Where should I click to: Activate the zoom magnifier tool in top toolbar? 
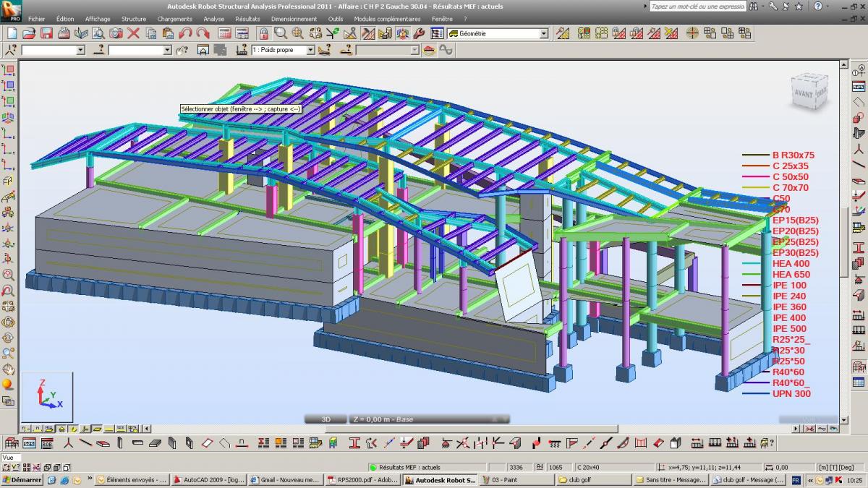click(x=281, y=33)
